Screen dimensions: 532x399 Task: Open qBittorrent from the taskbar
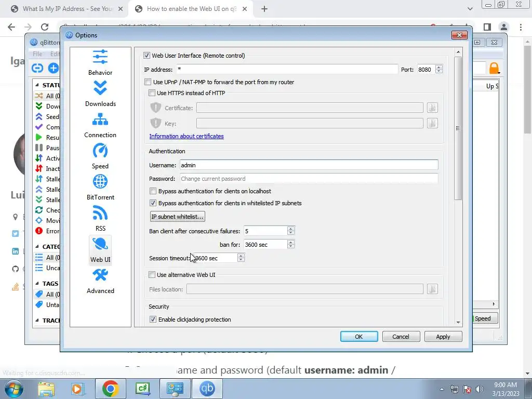[x=207, y=389]
